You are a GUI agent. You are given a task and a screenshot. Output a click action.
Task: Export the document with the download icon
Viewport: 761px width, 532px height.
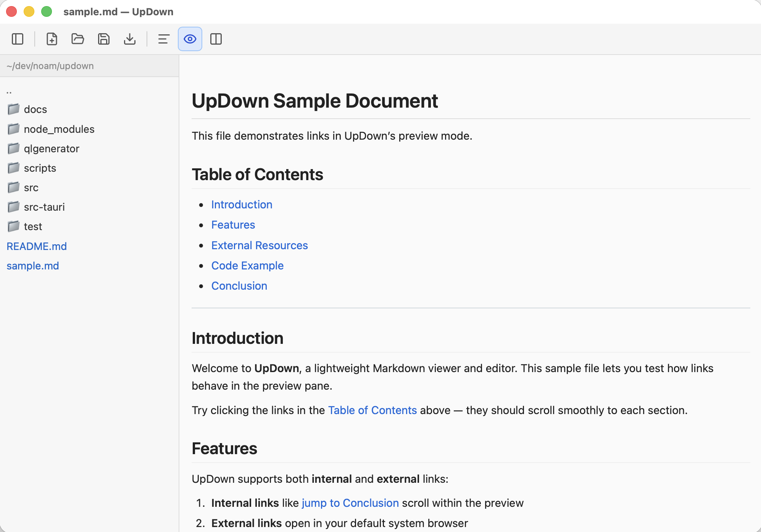pyautogui.click(x=129, y=39)
